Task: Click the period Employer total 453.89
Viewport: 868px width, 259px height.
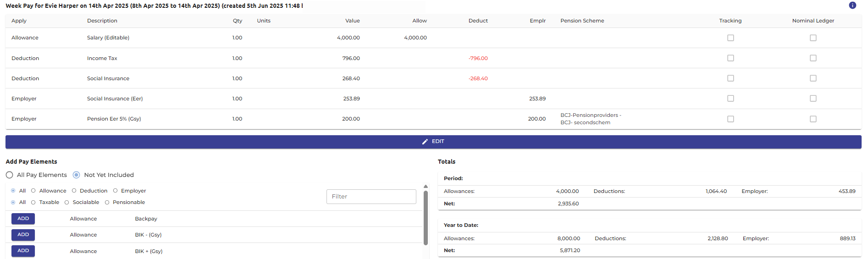Action: 847,191
